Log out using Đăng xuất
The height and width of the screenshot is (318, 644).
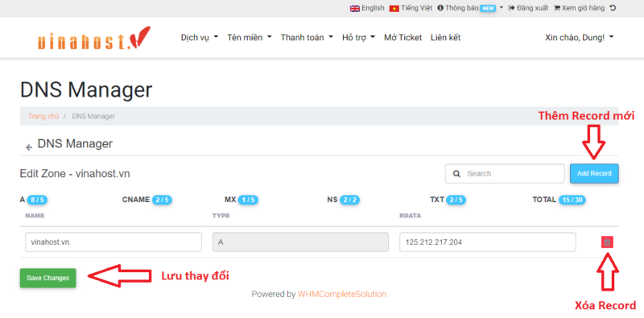528,8
